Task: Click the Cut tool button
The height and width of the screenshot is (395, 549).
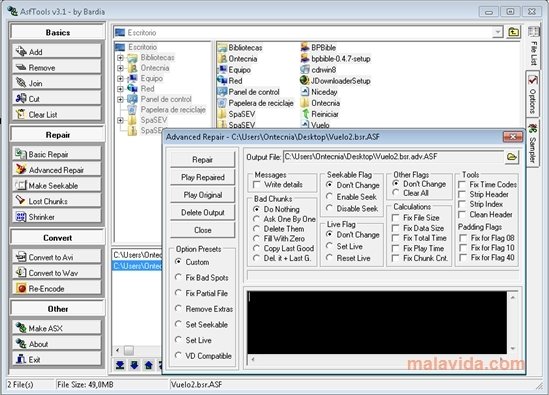Action: [x=57, y=99]
